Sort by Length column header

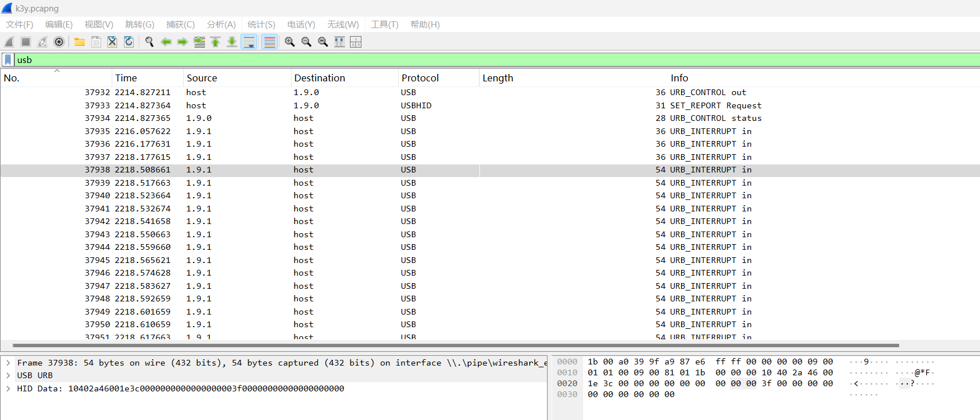(x=573, y=78)
